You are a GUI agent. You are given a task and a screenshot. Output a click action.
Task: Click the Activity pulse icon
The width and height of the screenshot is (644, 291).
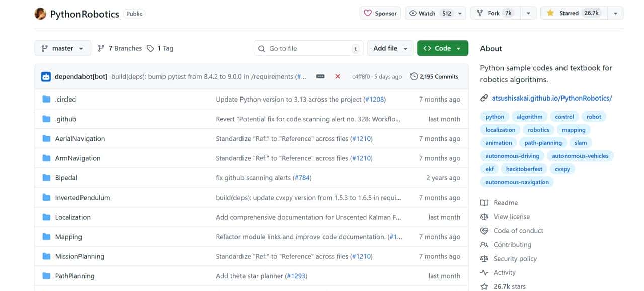pyautogui.click(x=484, y=272)
